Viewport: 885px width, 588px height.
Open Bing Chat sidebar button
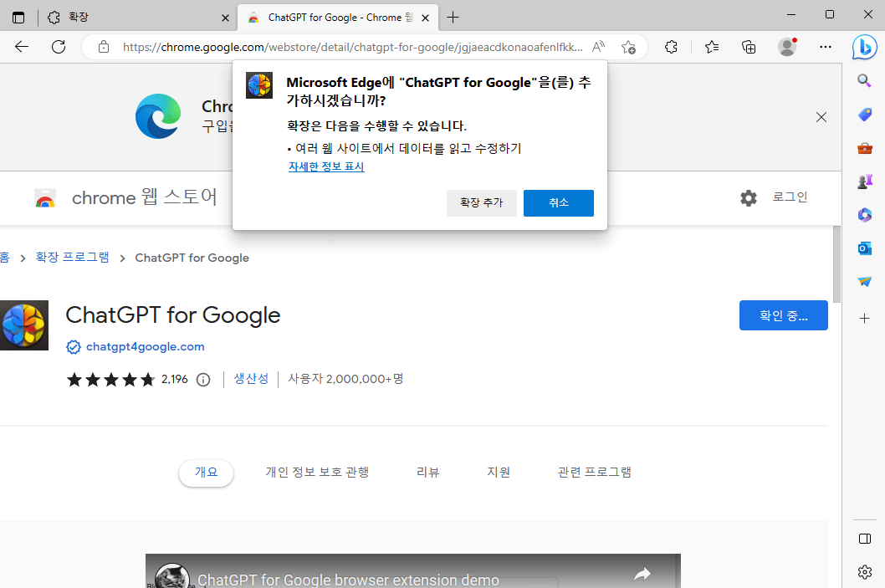click(x=864, y=48)
